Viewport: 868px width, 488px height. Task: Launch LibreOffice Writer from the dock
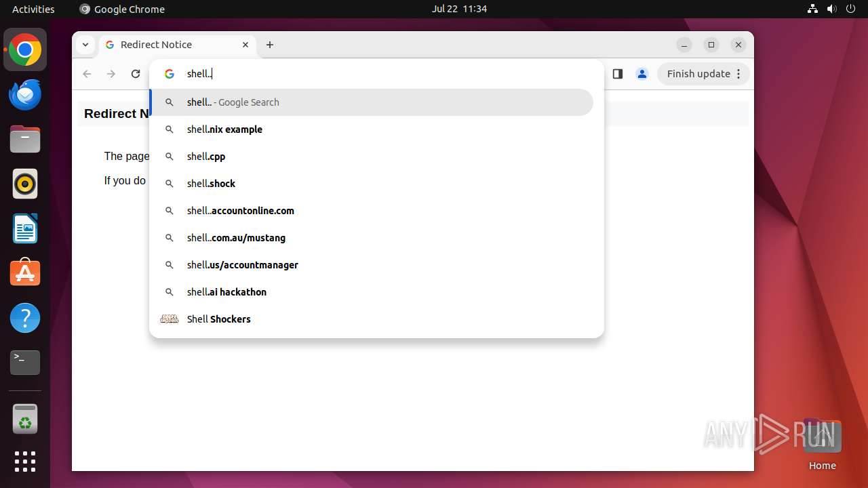25,228
